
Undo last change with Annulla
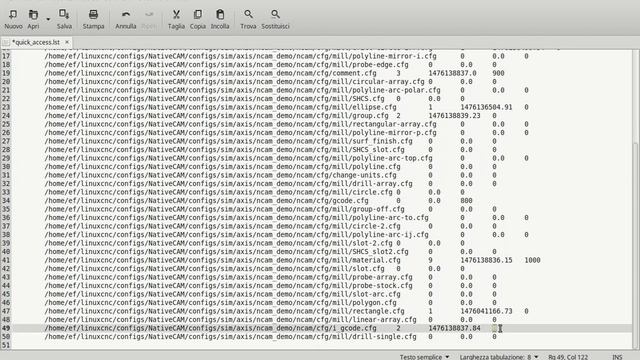[x=126, y=19]
